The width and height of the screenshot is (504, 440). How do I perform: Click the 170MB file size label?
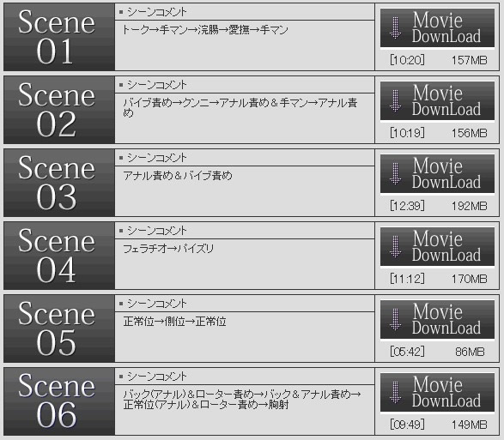tap(470, 279)
